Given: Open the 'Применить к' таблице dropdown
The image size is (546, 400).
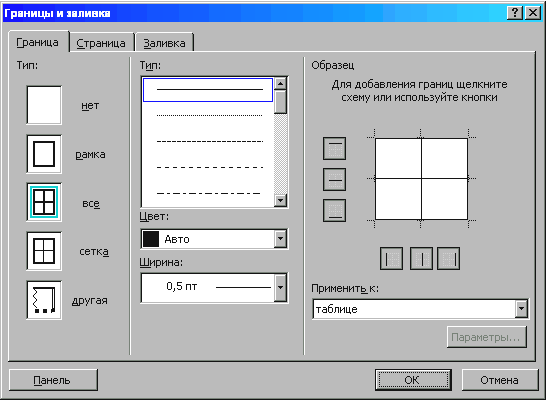Looking at the screenshot, I should click(521, 309).
